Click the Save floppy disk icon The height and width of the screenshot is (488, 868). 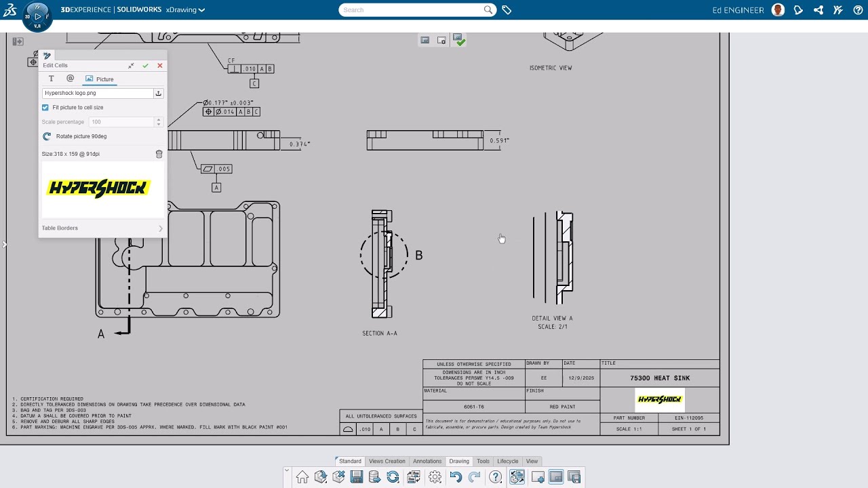(357, 477)
